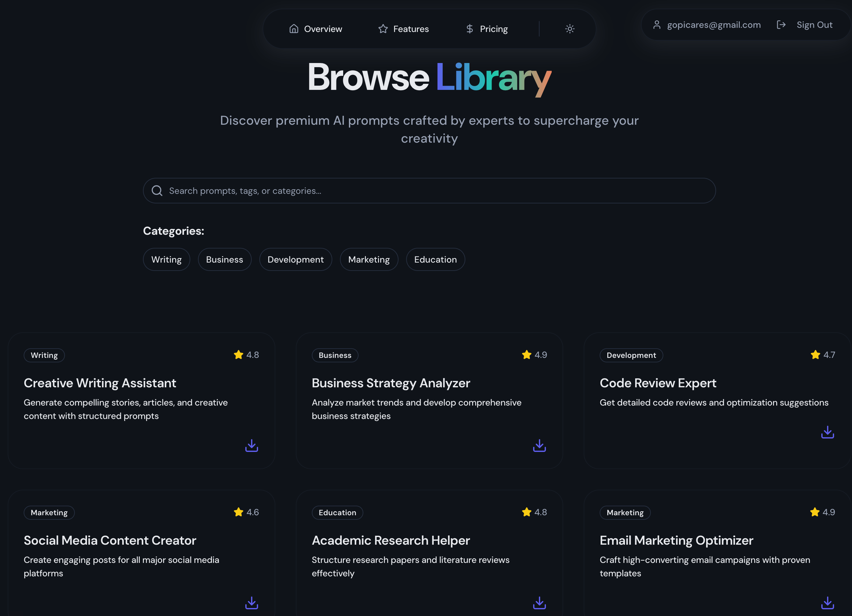The height and width of the screenshot is (616, 852).
Task: Open the Pricing nav item
Action: pyautogui.click(x=487, y=28)
